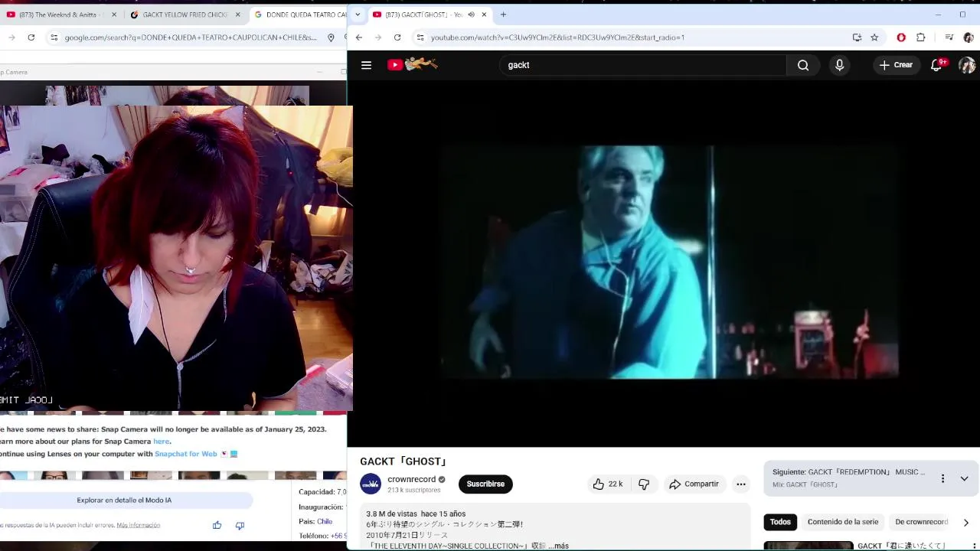Select the Contenido de la serie chip
The image size is (980, 551).
842,522
